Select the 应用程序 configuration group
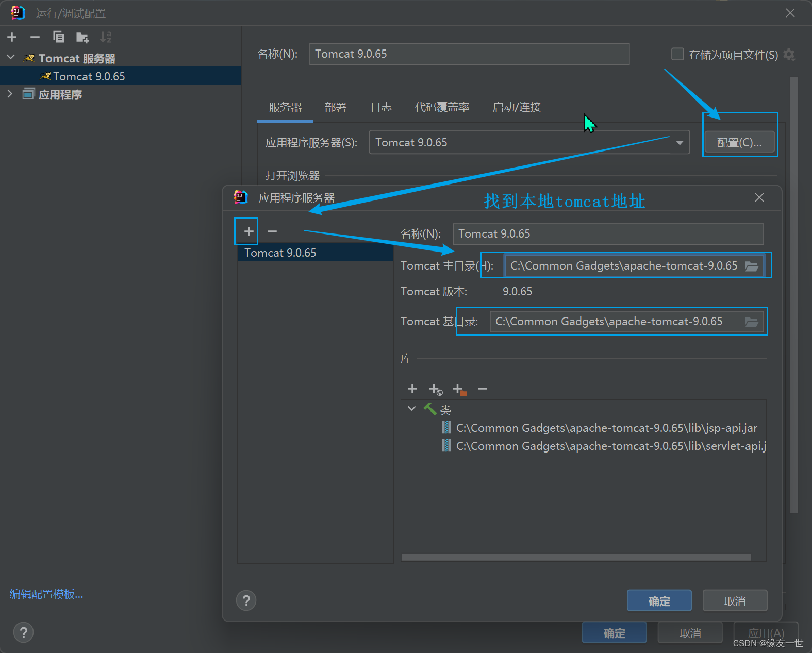This screenshot has height=653, width=812. click(x=60, y=94)
